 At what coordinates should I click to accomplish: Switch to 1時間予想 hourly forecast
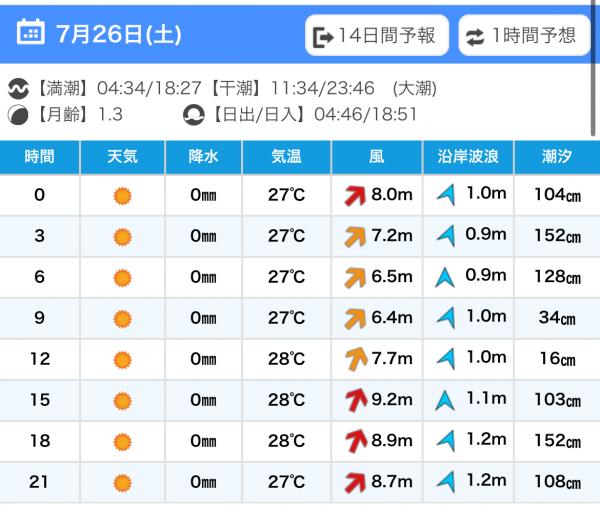tap(524, 36)
